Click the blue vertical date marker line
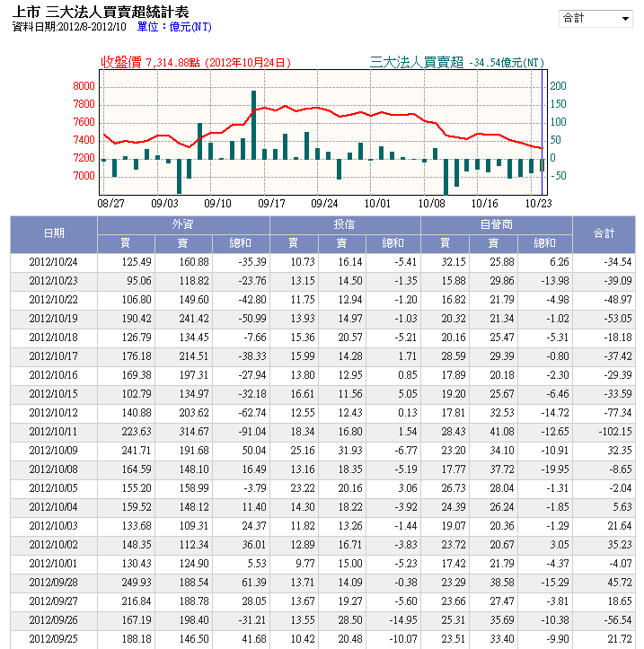The height and width of the screenshot is (649, 644). tap(542, 133)
